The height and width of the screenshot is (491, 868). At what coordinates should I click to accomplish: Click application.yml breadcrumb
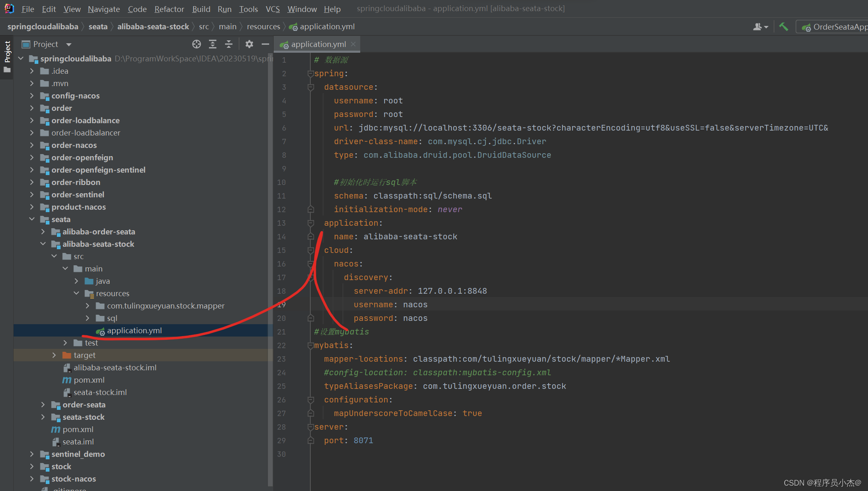(x=322, y=26)
